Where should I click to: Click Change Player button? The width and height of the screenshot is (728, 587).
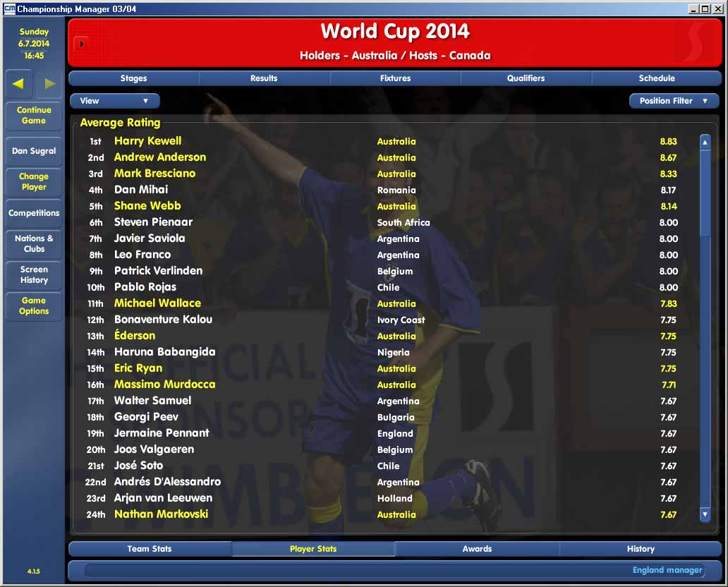34,181
